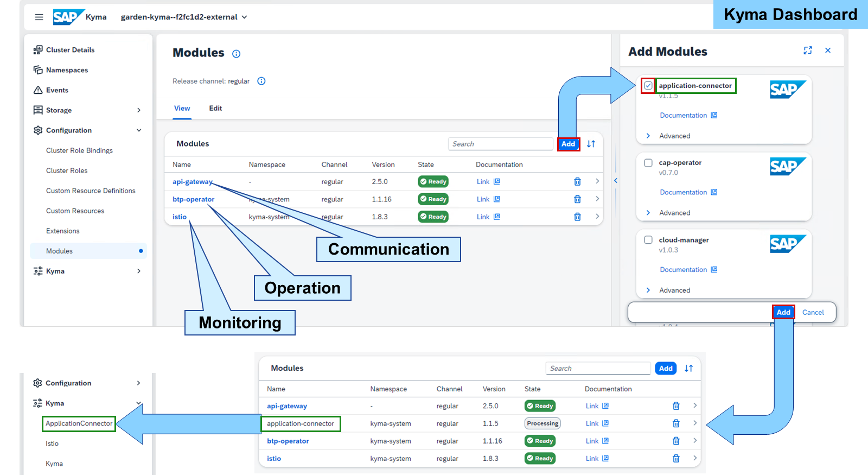Delete istio in the upper Modules table

coord(577,217)
